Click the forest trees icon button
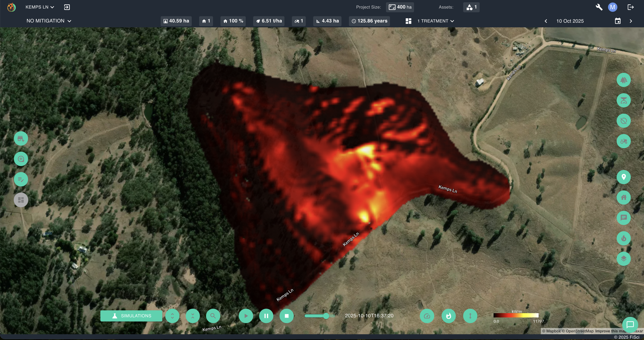Screen dimensions: 644x340 (x=623, y=80)
